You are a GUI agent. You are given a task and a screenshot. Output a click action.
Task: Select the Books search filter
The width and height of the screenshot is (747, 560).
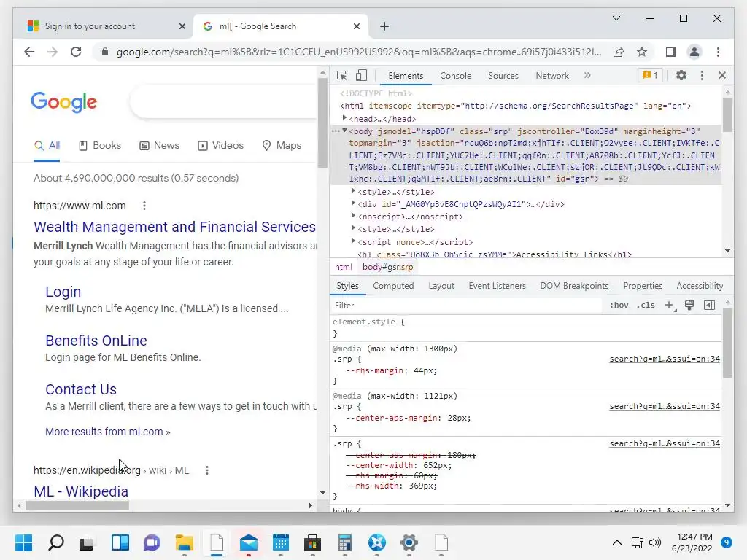[99, 146]
